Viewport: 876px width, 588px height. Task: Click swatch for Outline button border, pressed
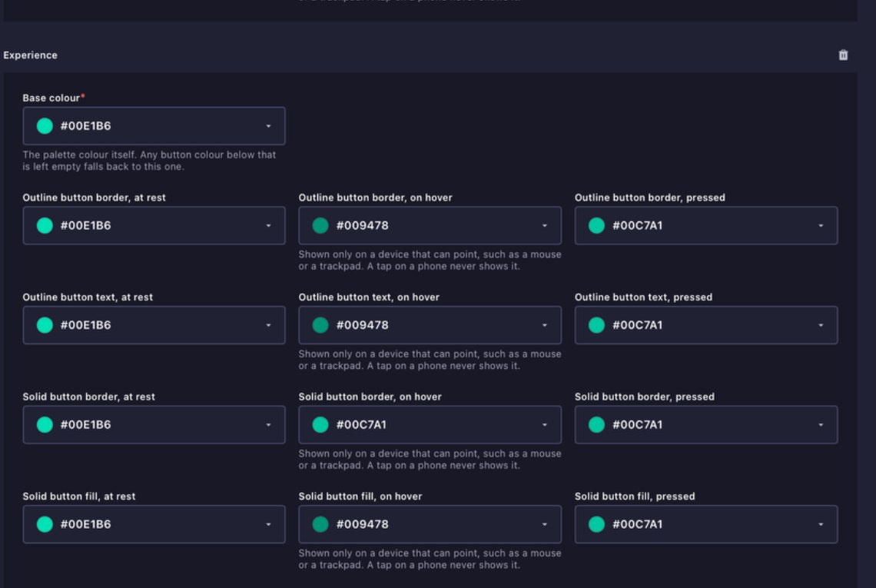pyautogui.click(x=596, y=225)
